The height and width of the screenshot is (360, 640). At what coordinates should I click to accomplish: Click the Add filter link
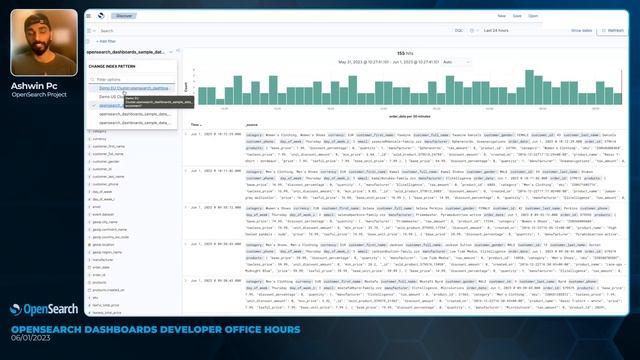click(x=106, y=41)
